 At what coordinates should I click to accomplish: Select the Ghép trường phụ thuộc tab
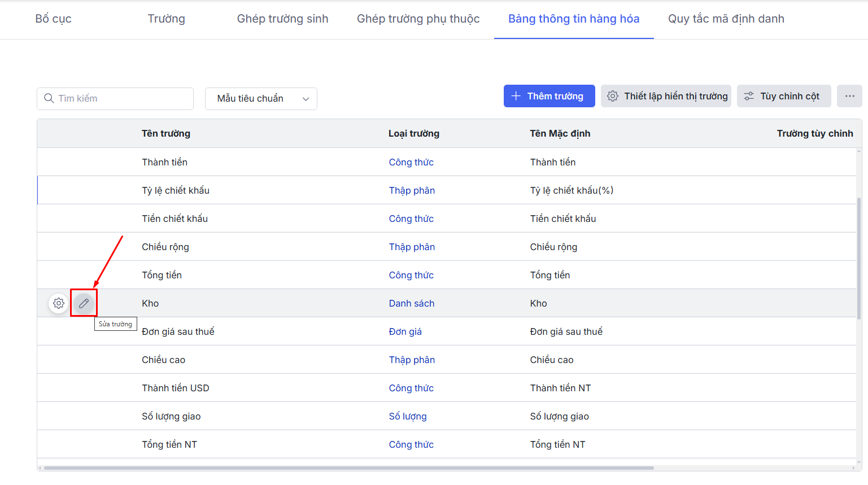418,19
